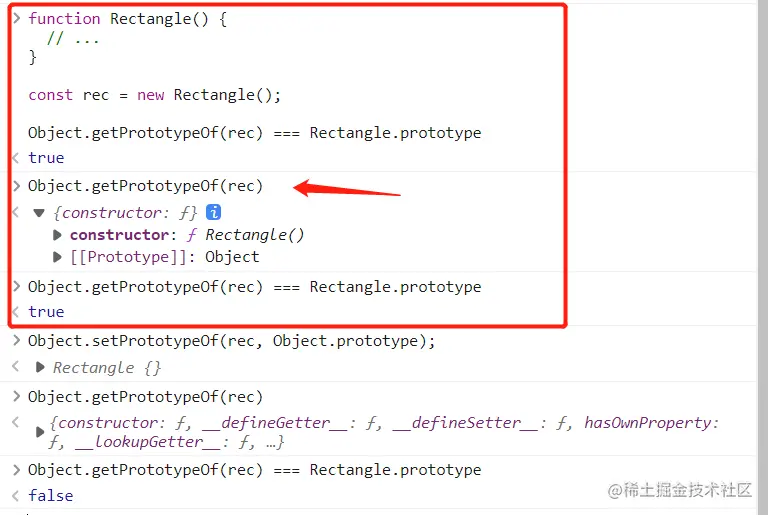768x515 pixels.
Task: Expand the Rectangle {} result object
Action: (40, 367)
